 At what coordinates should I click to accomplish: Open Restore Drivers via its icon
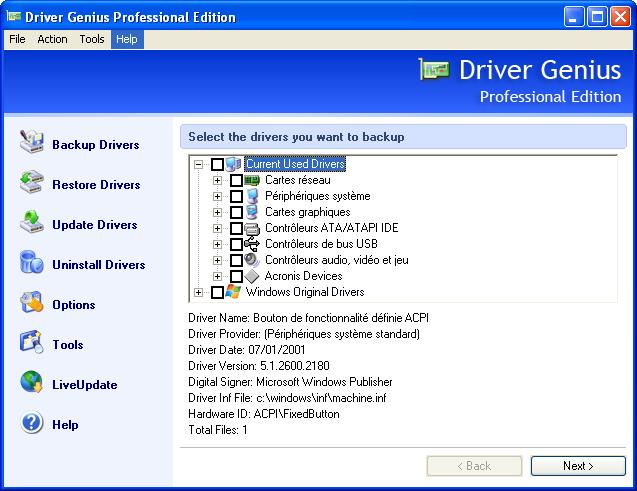point(32,183)
